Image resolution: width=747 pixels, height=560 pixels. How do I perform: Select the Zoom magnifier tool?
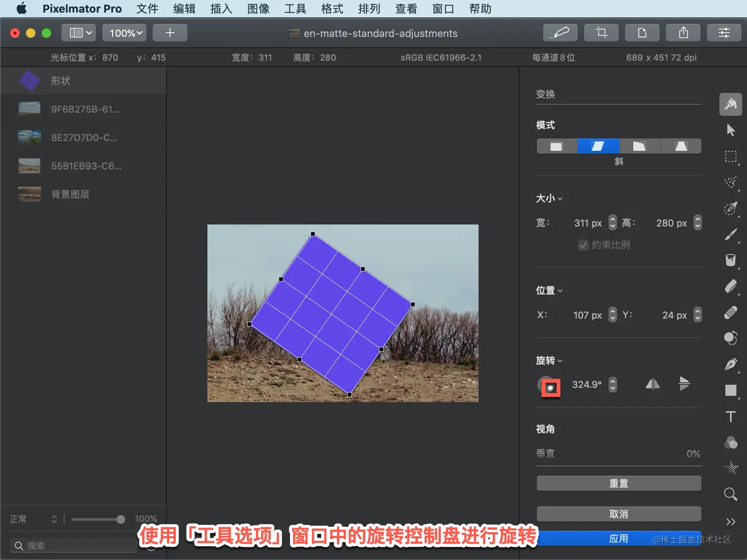(731, 494)
